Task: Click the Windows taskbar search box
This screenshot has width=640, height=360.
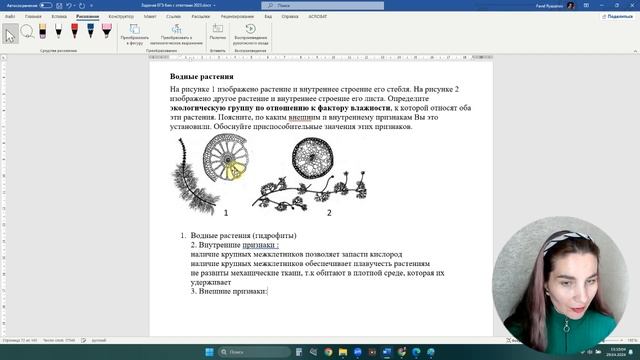Action: pos(254,352)
